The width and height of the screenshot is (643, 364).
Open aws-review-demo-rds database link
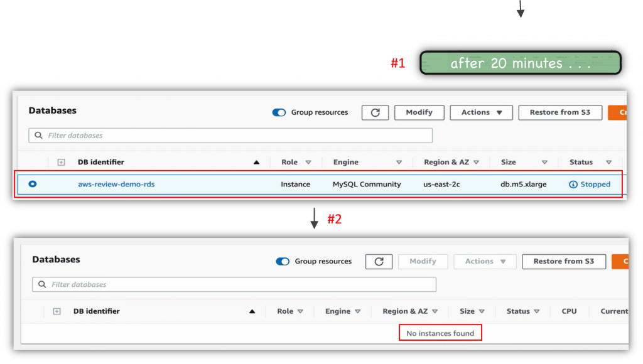(116, 184)
